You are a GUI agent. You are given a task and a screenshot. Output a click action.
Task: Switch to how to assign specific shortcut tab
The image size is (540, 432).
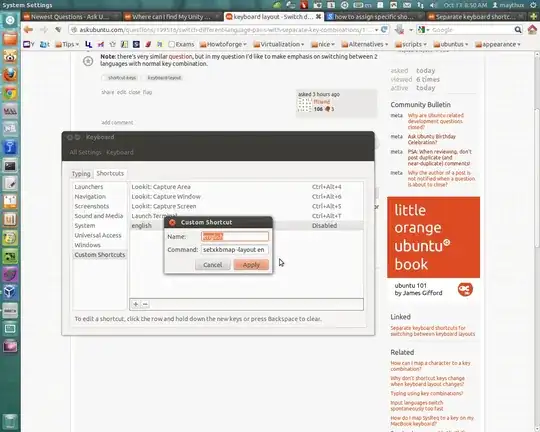click(x=374, y=17)
